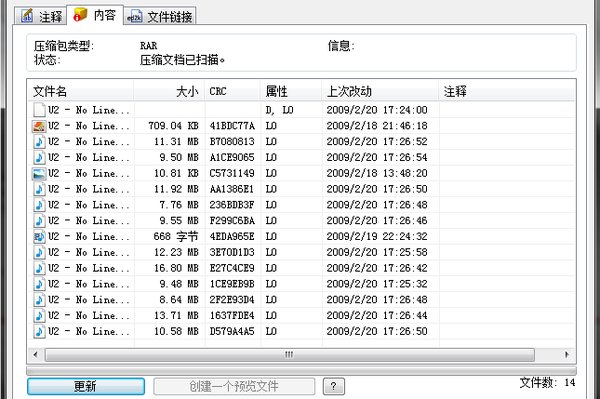Click date 2009/2/20 17:25:58
Viewport: 600px width, 399px height.
(x=377, y=252)
